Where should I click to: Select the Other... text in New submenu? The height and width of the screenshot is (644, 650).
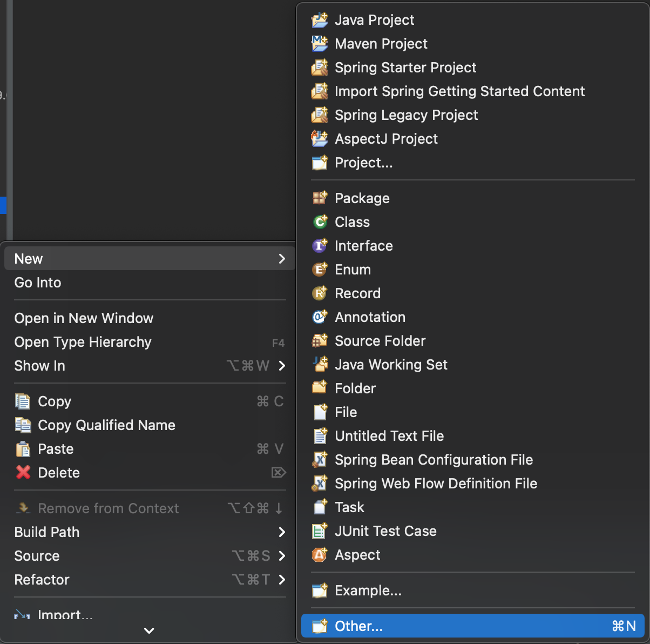(358, 626)
